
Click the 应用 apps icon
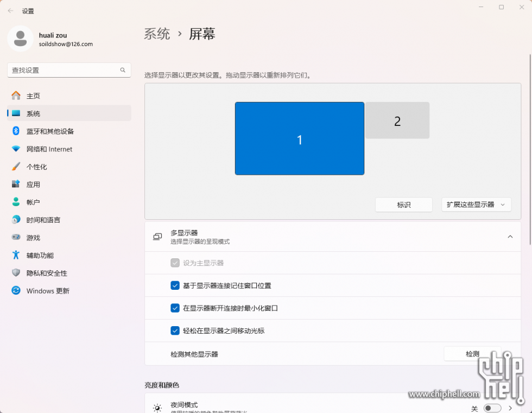click(16, 184)
